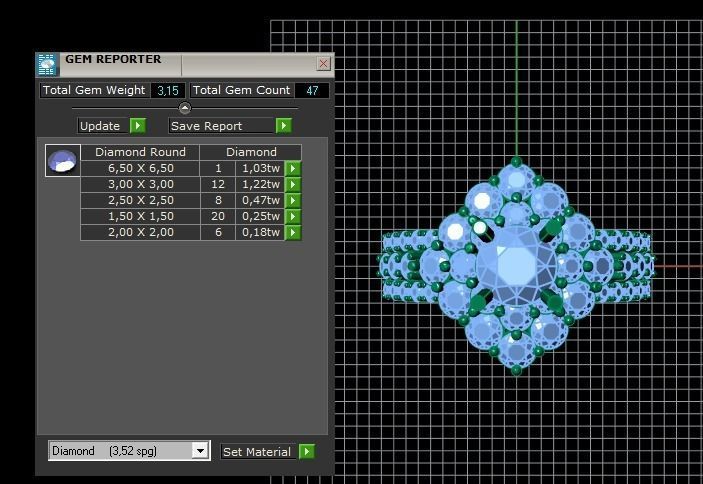
Task: Click the Update button label
Action: pos(104,126)
